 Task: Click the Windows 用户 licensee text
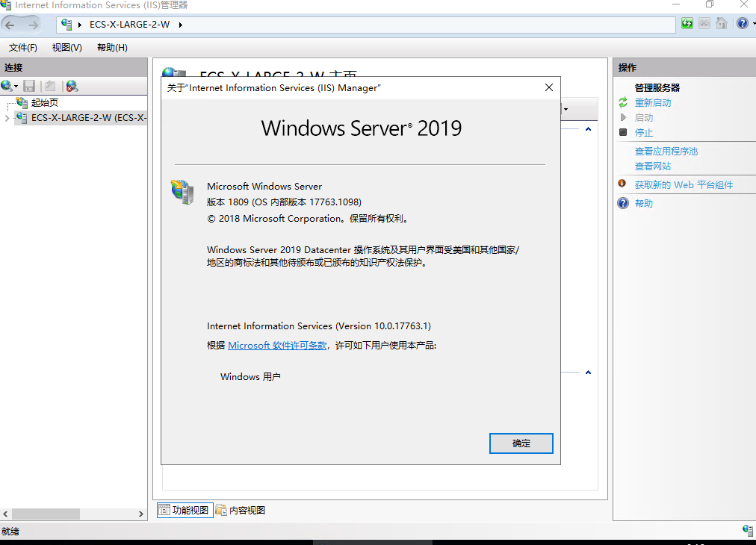tap(250, 377)
